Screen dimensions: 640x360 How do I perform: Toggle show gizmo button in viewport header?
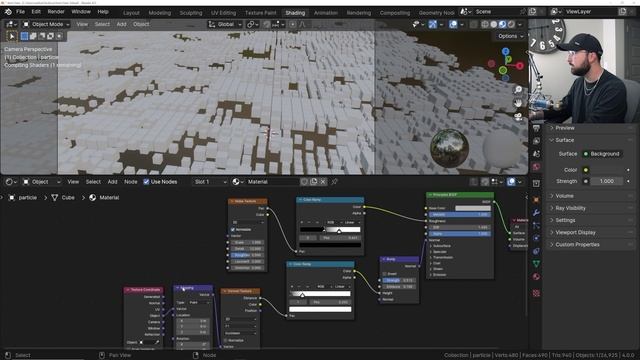[x=433, y=24]
